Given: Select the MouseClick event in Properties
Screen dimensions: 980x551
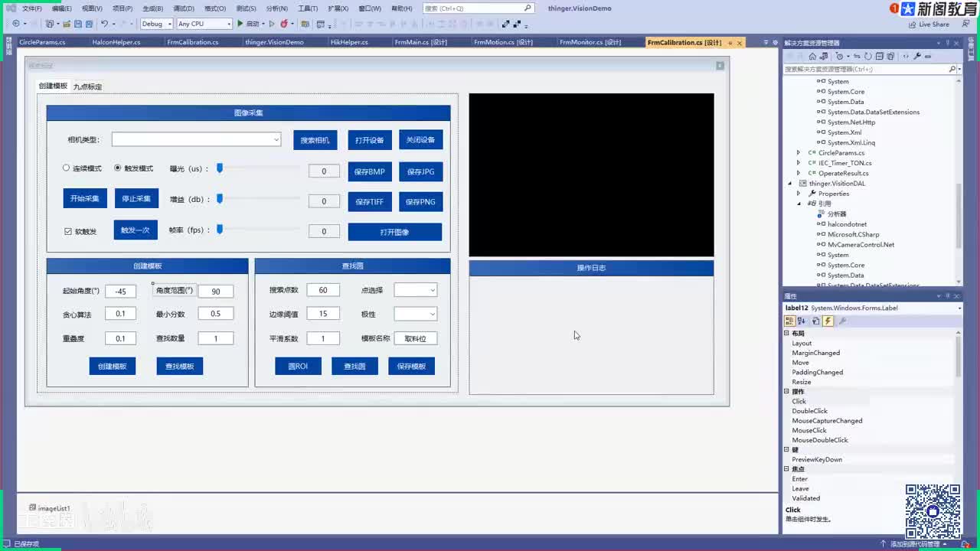Looking at the screenshot, I should (809, 430).
